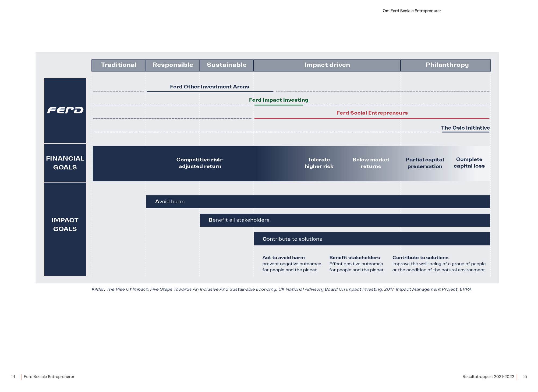Select the Sustainable column header
538x392 pixels.
[x=226, y=65]
